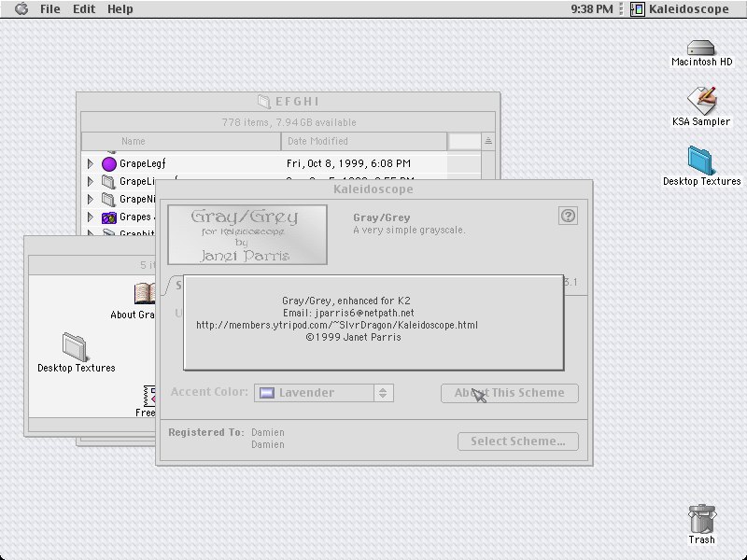747x560 pixels.
Task: Click the ©1999 Janet Parris text
Action: click(x=353, y=337)
